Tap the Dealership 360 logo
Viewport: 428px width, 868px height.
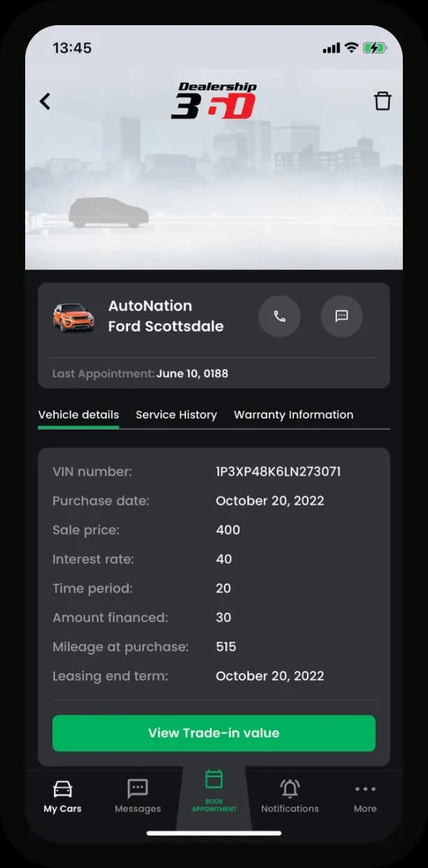[x=214, y=101]
